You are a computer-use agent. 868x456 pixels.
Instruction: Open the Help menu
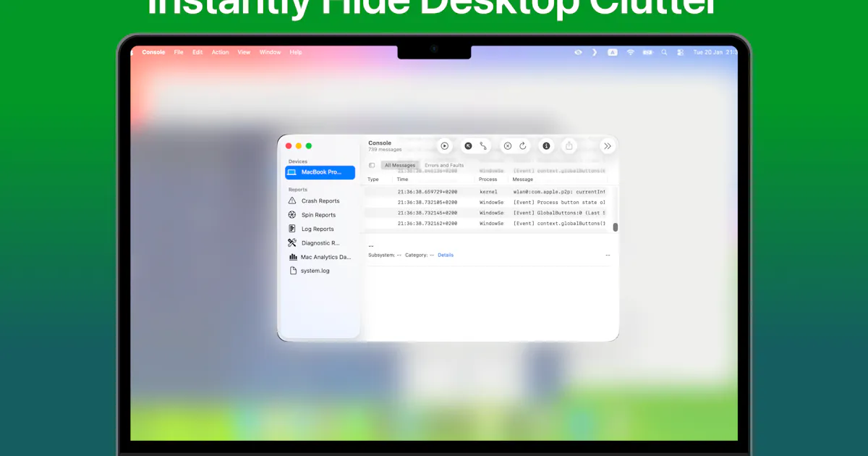(x=296, y=52)
